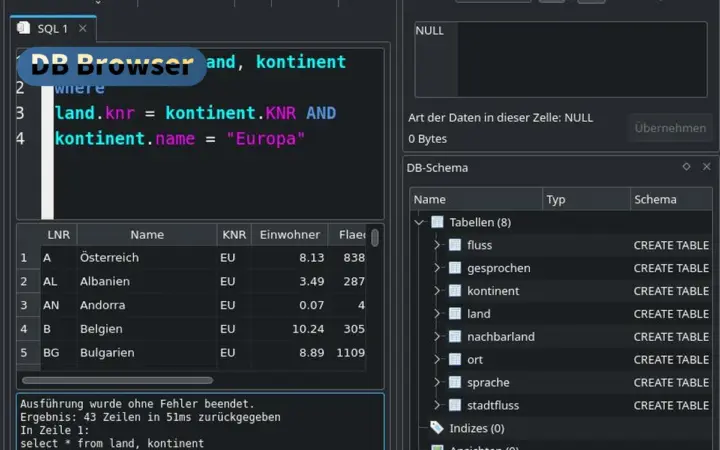Click the Österreich cell
The width and height of the screenshot is (720, 450).
(x=147, y=258)
